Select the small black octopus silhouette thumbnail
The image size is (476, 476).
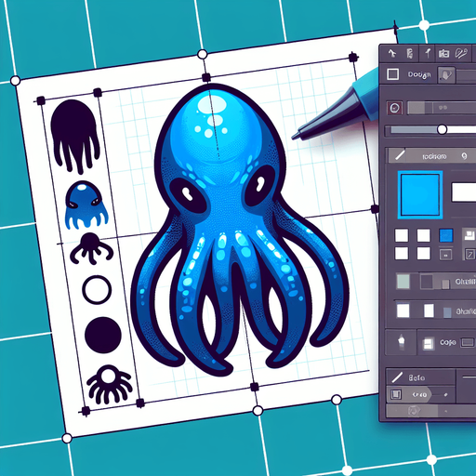coord(91,248)
